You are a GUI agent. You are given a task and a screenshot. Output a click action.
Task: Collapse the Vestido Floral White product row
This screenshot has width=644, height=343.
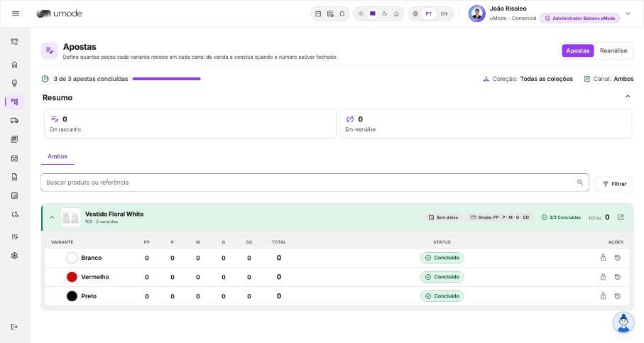tap(52, 217)
